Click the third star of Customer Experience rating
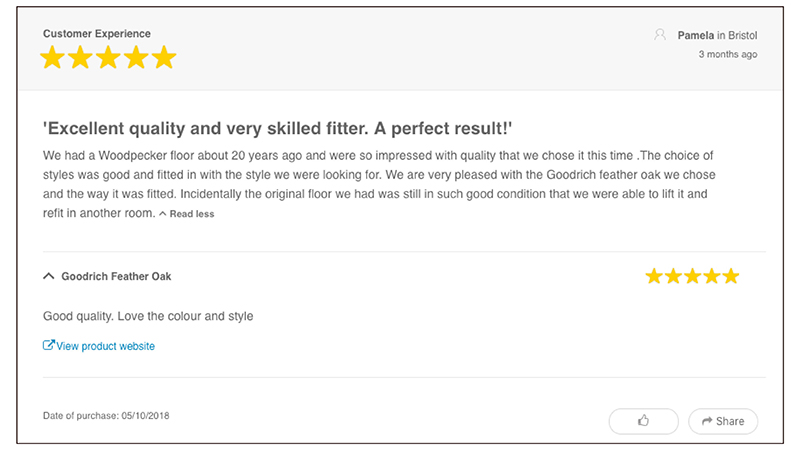 point(108,58)
